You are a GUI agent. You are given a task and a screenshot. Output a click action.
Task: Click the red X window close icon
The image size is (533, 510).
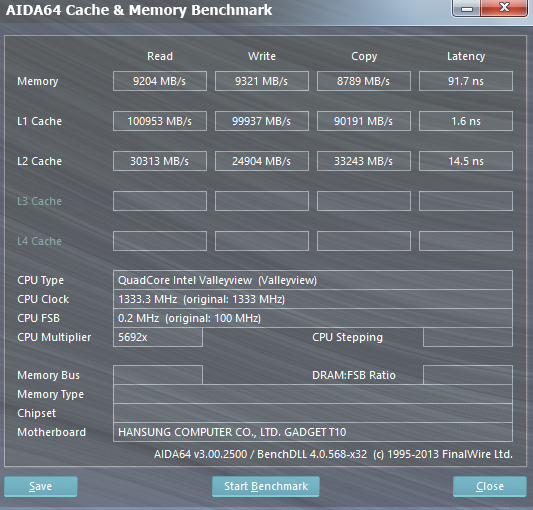[504, 7]
